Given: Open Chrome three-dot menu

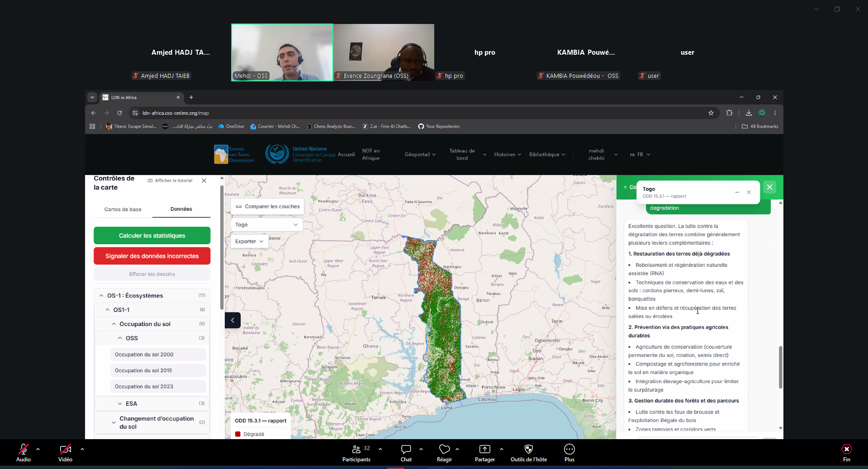Looking at the screenshot, I should [x=775, y=113].
